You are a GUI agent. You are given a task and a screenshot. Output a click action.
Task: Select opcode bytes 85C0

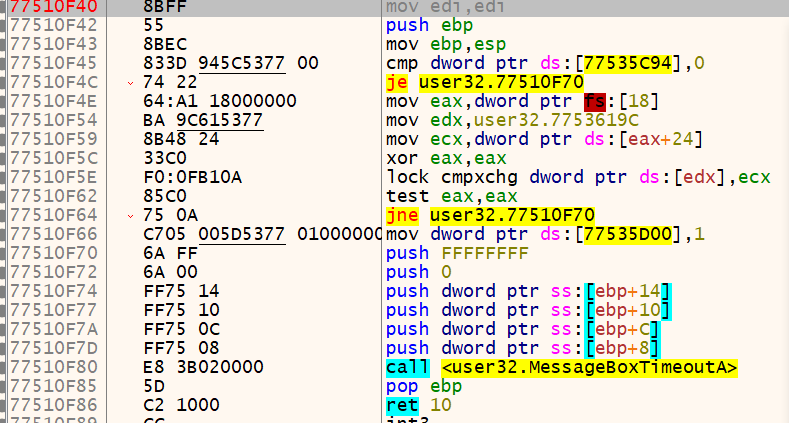165,196
